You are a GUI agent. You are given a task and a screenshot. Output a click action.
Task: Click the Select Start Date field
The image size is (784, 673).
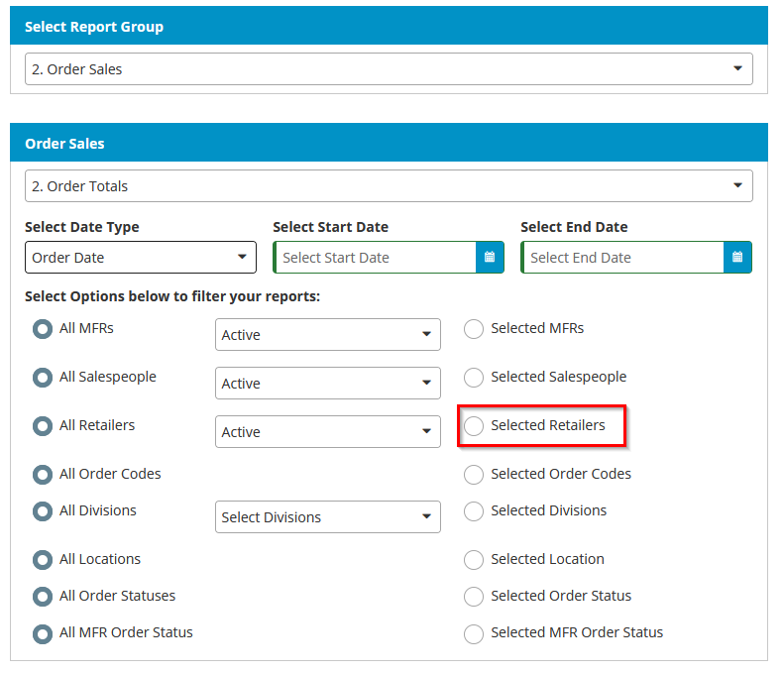[376, 258]
